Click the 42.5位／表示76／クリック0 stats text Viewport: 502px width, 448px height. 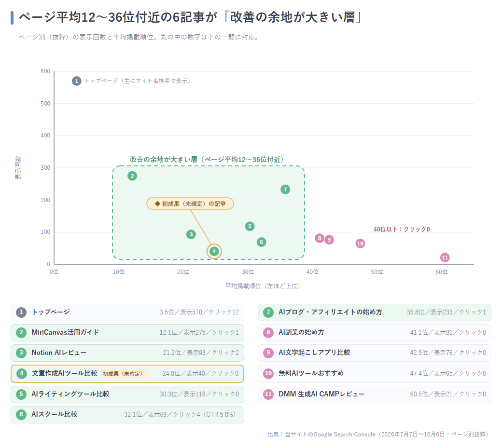pyautogui.click(x=448, y=353)
